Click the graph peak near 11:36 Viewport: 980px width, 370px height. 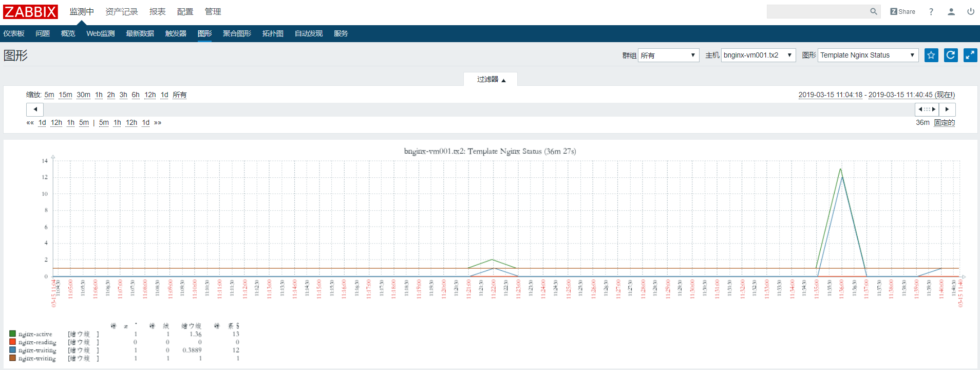pyautogui.click(x=840, y=169)
